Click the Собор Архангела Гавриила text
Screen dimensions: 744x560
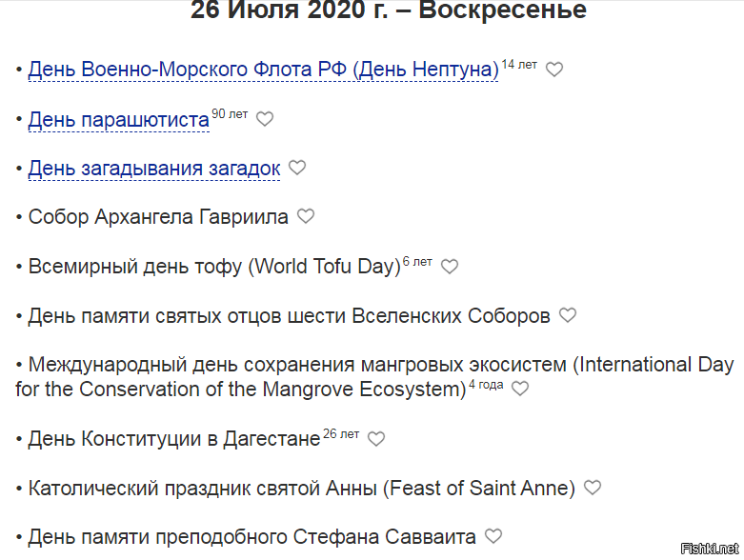tap(158, 217)
